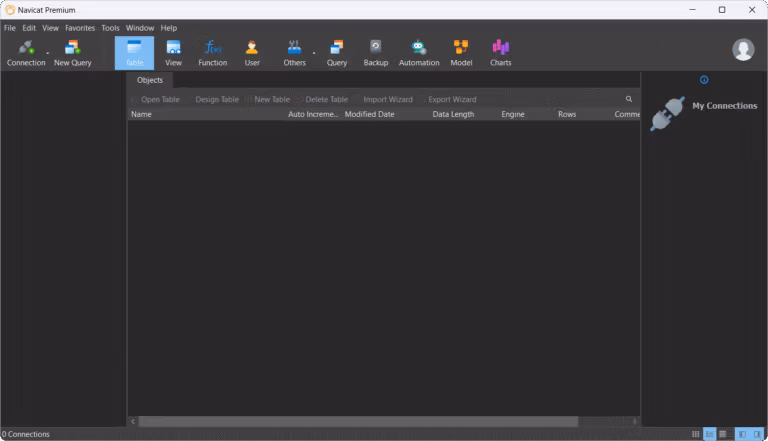Click the horizontal scrollbar in objects list
768x441 pixels.
point(358,421)
